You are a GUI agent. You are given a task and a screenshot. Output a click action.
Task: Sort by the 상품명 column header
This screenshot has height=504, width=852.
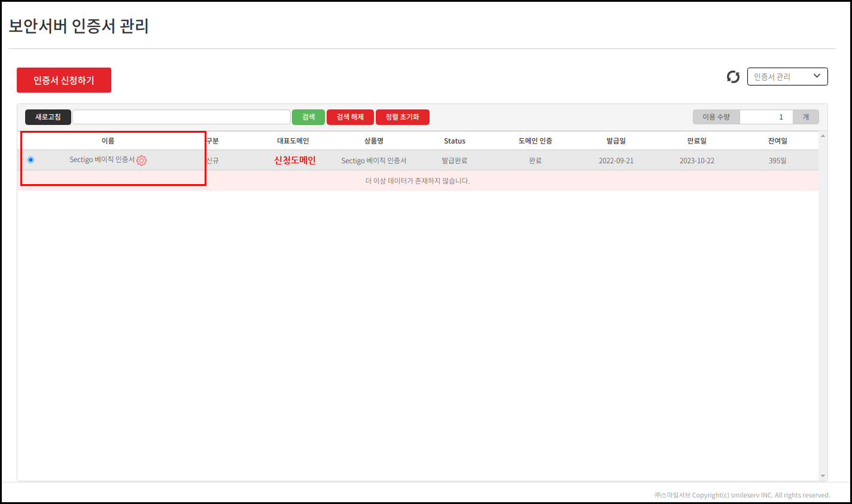(374, 141)
